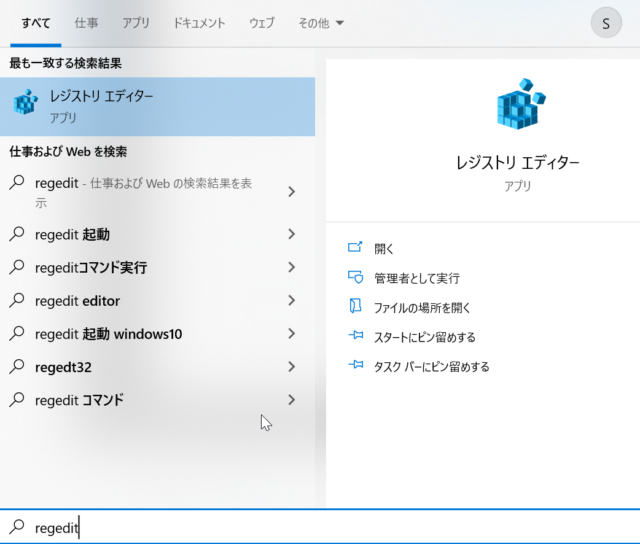Select the suggestion regedit コマンド
640x544 pixels.
157,400
